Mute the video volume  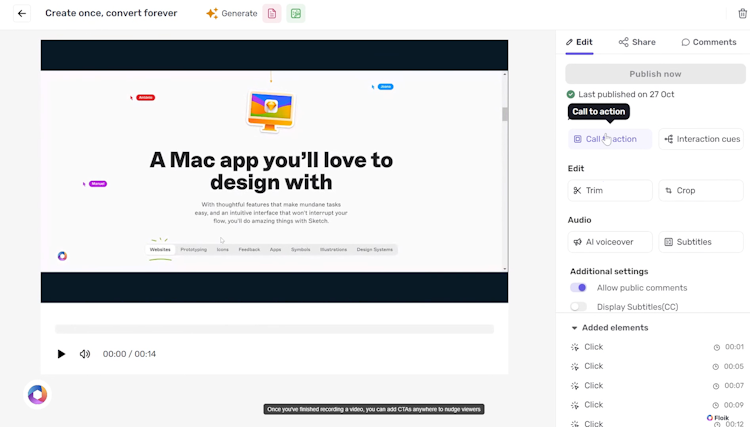(x=85, y=354)
